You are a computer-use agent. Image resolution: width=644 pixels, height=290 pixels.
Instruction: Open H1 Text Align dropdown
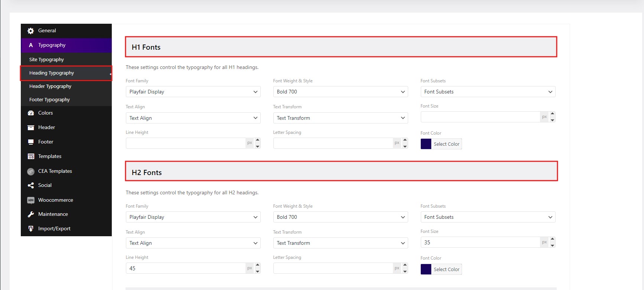193,118
